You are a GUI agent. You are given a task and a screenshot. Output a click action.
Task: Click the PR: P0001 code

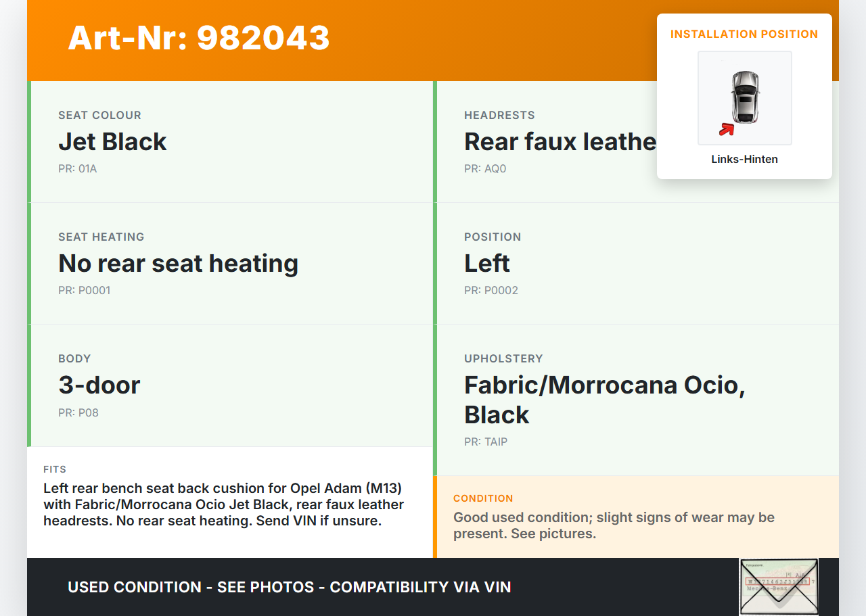coord(85,290)
